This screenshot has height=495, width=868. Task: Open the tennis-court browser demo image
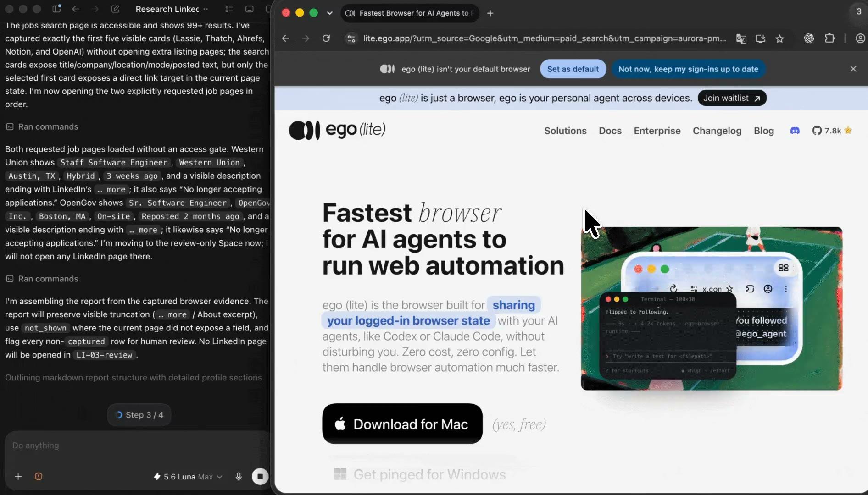point(712,308)
